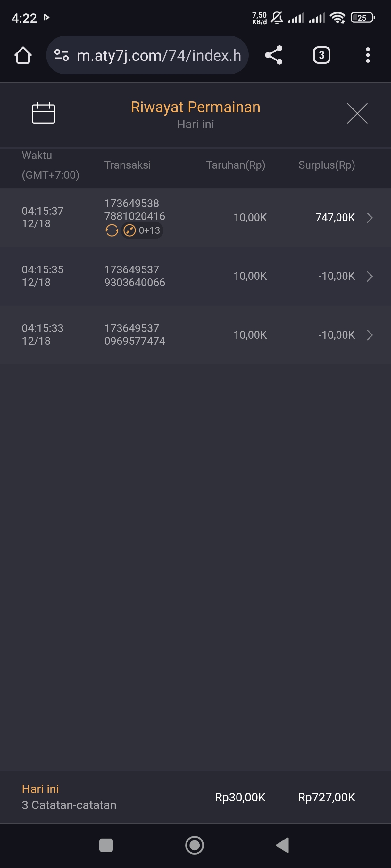Open the tab switcher showing 3 tabs
The image size is (391, 868).
pos(321,55)
